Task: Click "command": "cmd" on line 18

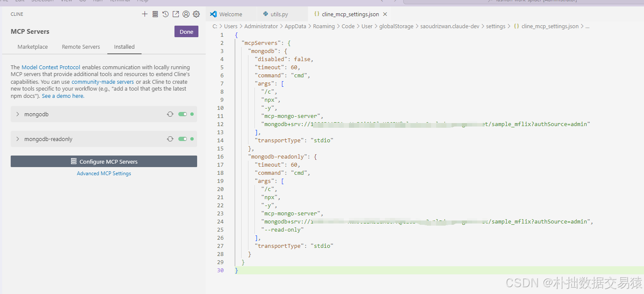Action: (x=282, y=173)
